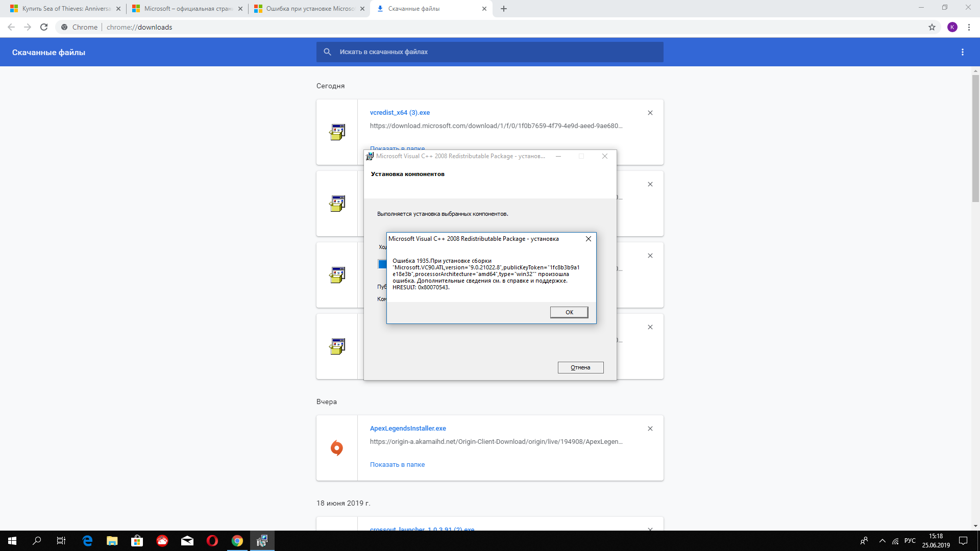Viewport: 980px width, 551px height.
Task: Remove vcredist_x64 (3).exe from the downloads list
Action: 650,113
